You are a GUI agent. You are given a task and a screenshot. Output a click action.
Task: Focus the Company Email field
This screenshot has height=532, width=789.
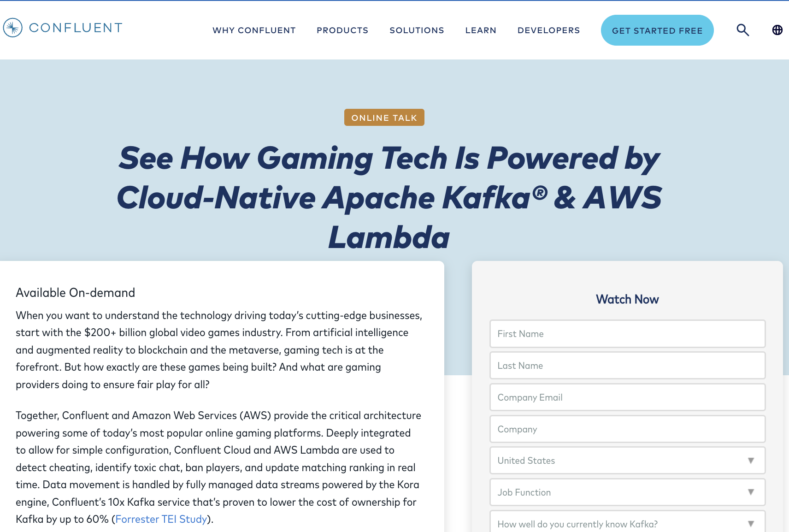pyautogui.click(x=627, y=397)
